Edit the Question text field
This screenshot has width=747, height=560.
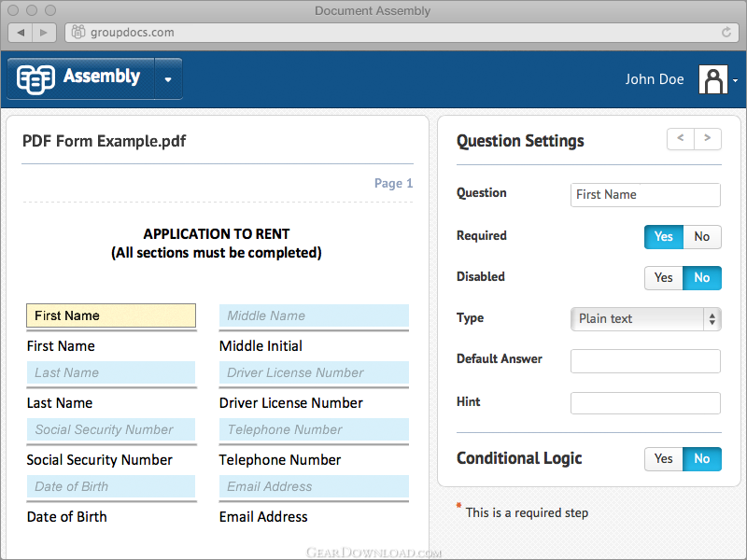pyautogui.click(x=645, y=195)
